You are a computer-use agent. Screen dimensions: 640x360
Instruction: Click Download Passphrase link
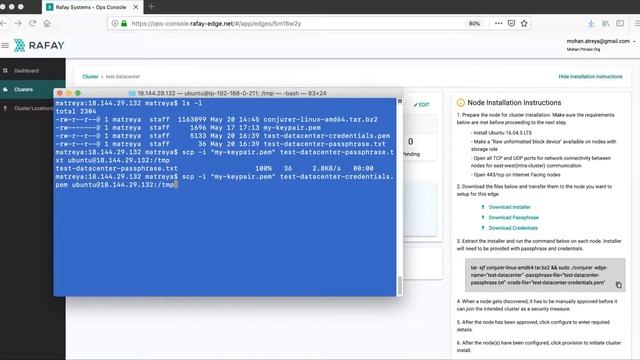point(513,218)
